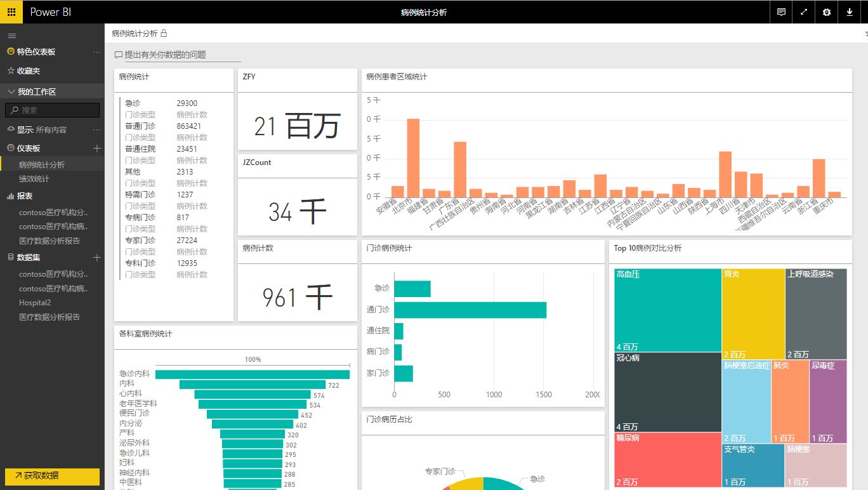Select the 上呼吸道感染 treemap block

[x=816, y=314]
